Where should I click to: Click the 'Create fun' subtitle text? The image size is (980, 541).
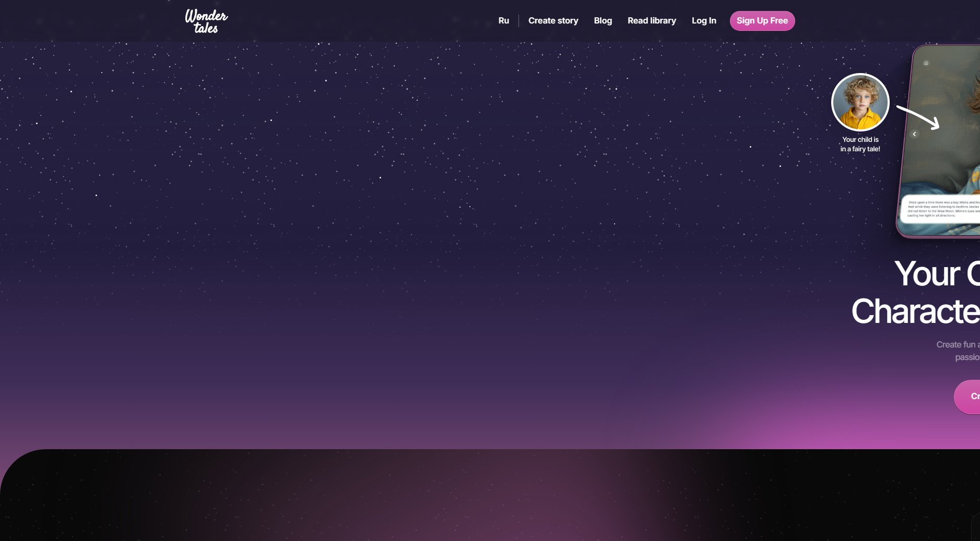coord(957,345)
